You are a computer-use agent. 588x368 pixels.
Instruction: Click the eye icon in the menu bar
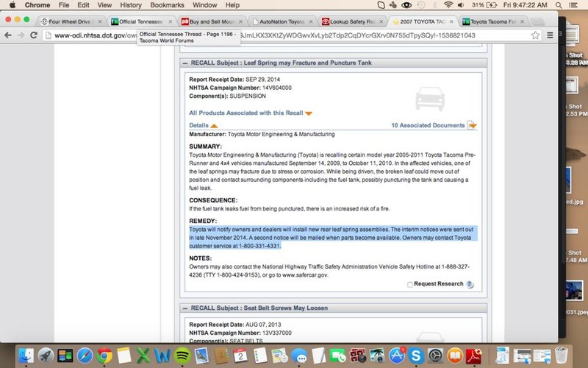pyautogui.click(x=406, y=5)
